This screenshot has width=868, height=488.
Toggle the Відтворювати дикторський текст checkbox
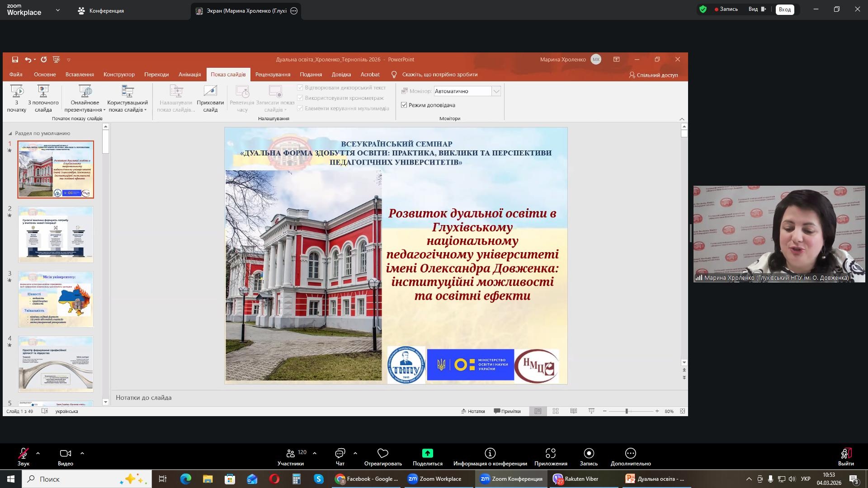pos(300,88)
